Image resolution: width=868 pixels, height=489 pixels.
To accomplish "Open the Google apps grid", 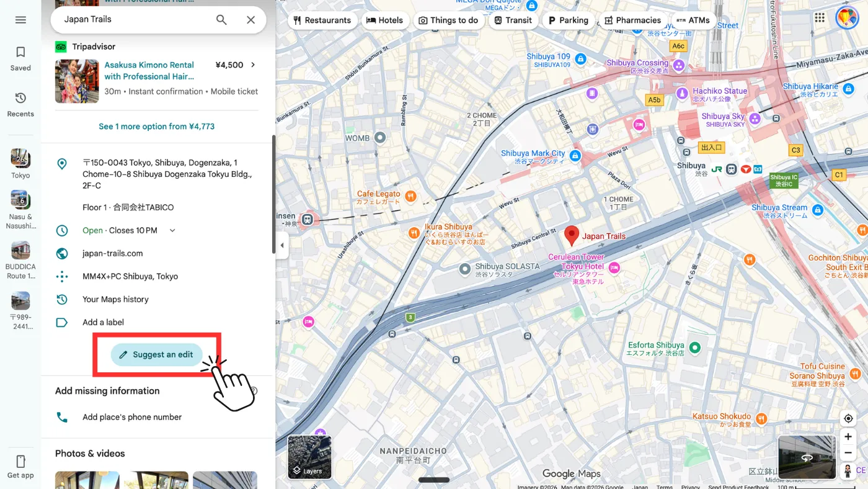I will tap(820, 17).
